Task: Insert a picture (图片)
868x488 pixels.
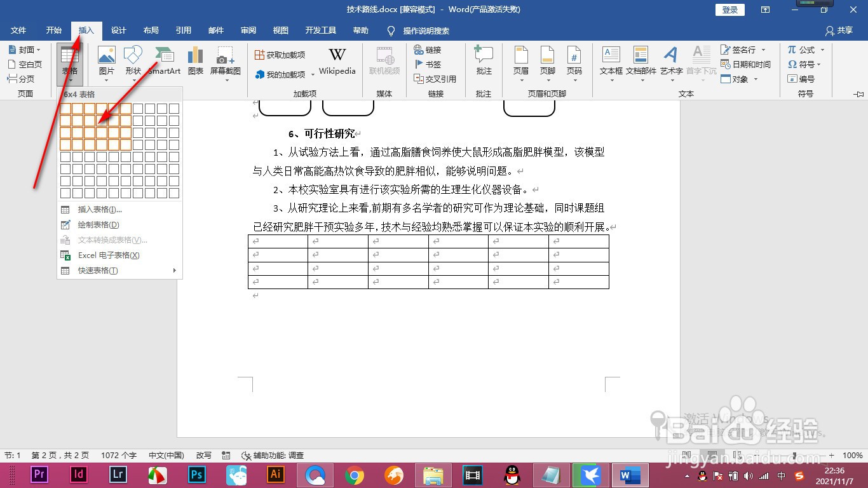Action: (106, 64)
